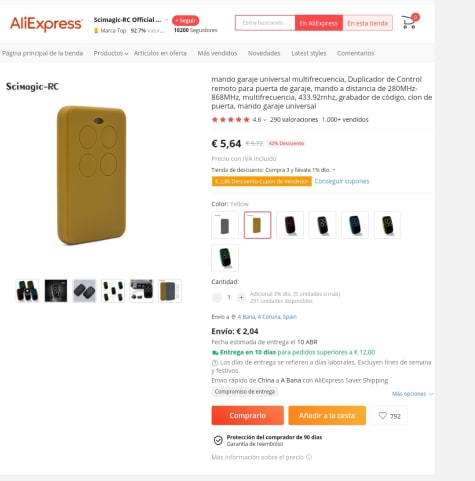Viewport: 475px width, 481px height.
Task: Choose the blue remote color variant
Action: [355, 225]
